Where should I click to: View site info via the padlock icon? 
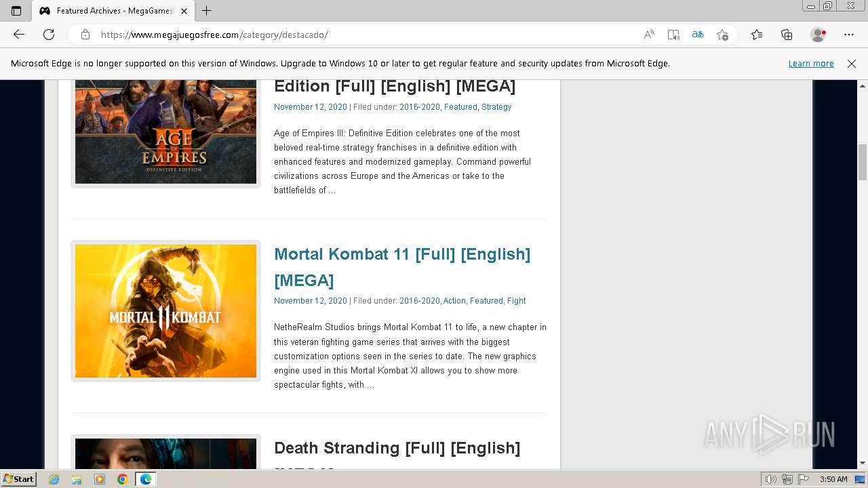pyautogui.click(x=85, y=35)
